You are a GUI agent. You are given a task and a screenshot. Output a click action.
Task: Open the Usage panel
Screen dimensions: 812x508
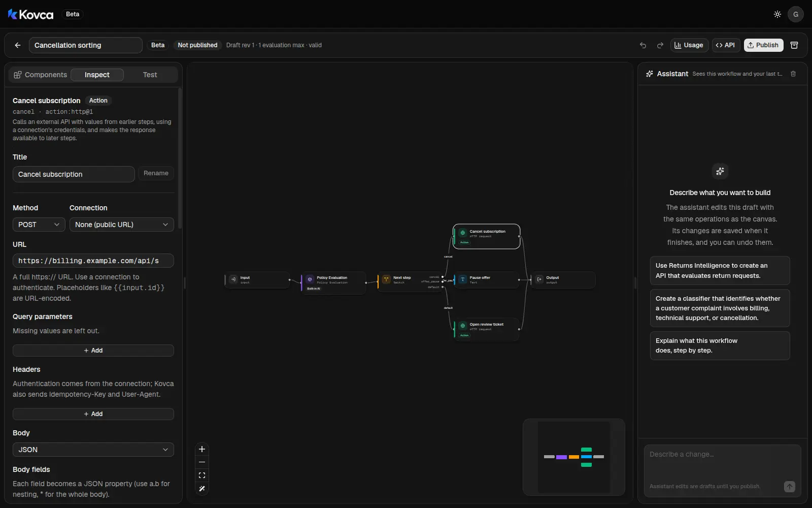[689, 45]
